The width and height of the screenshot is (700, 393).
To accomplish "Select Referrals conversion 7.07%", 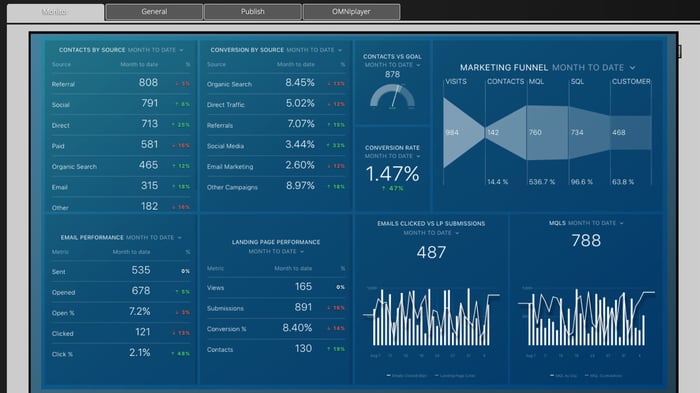I will pos(301,124).
